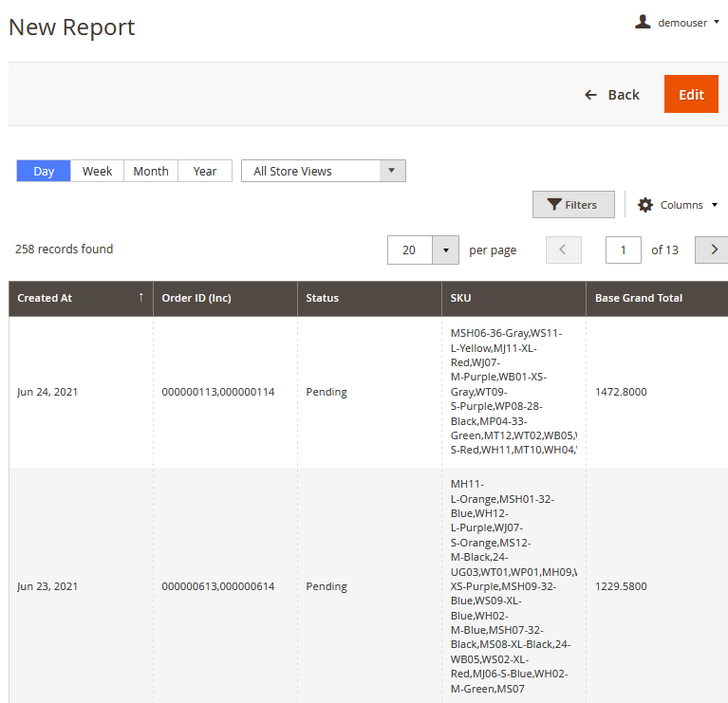Click the Created At sort arrow
The image size is (728, 703).
click(x=141, y=298)
